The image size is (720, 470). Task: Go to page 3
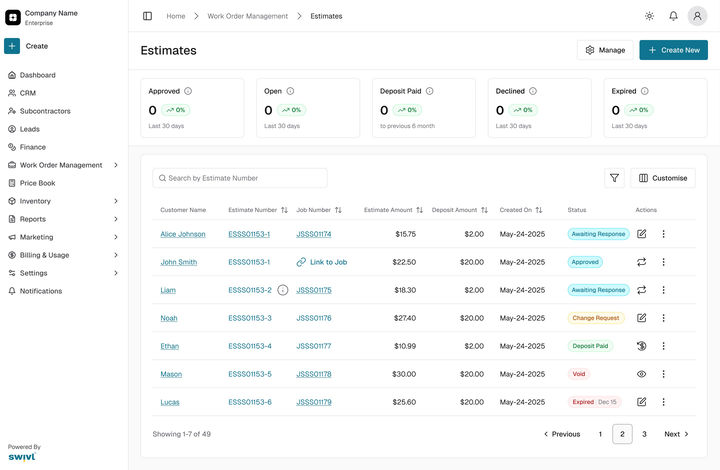coord(644,434)
